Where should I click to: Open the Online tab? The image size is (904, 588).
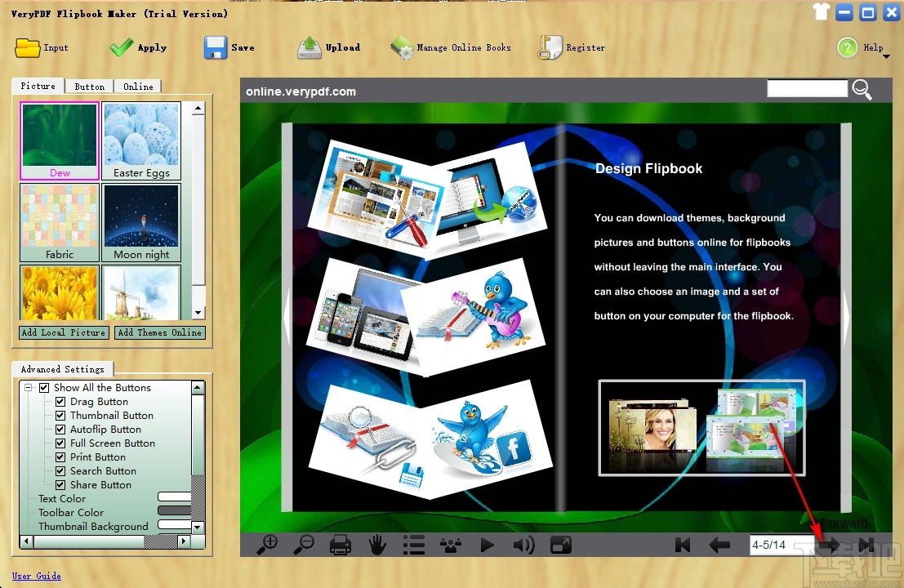click(138, 86)
